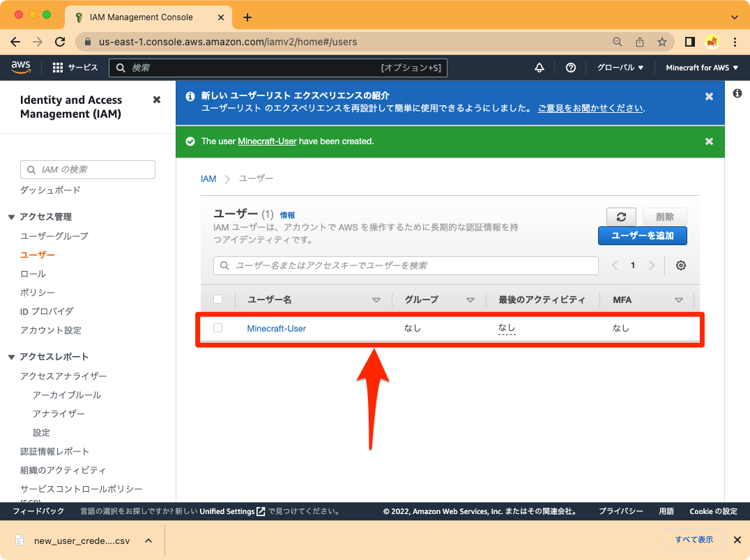Click the Unified Settings external-link icon
Screen dimensions: 750x560
(x=262, y=511)
